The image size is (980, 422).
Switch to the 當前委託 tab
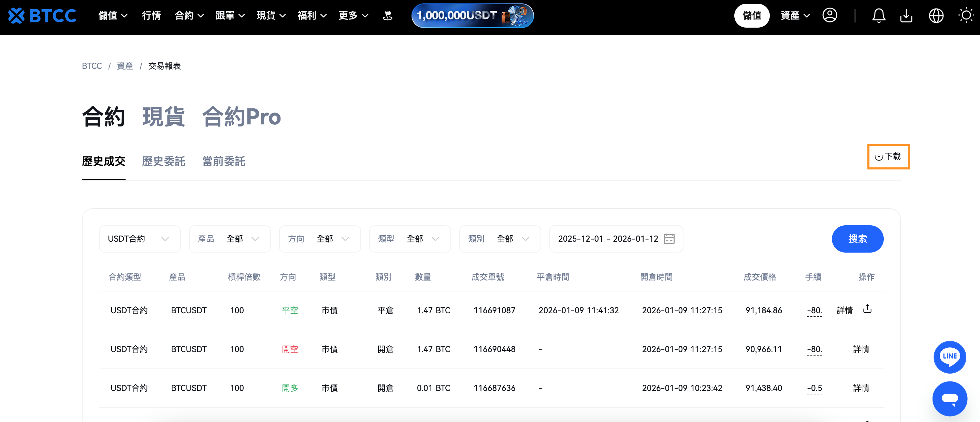tap(224, 162)
